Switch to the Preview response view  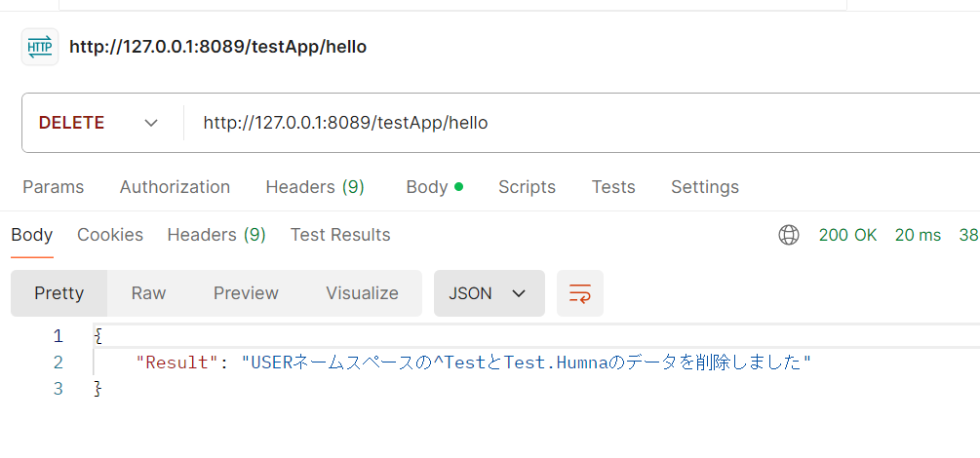pyautogui.click(x=246, y=293)
